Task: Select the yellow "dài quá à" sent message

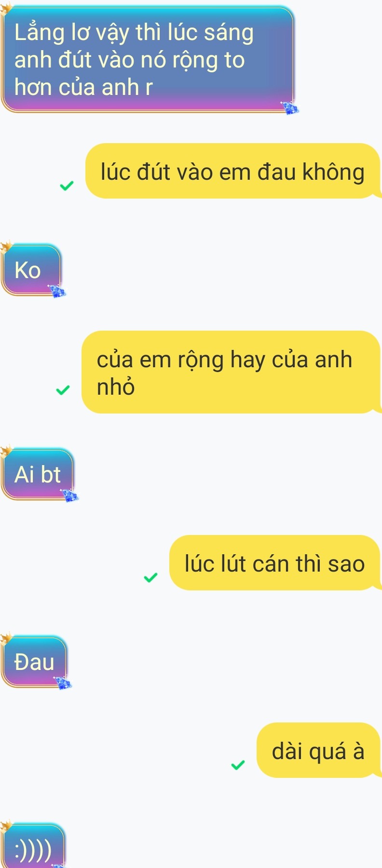Action: click(x=318, y=750)
